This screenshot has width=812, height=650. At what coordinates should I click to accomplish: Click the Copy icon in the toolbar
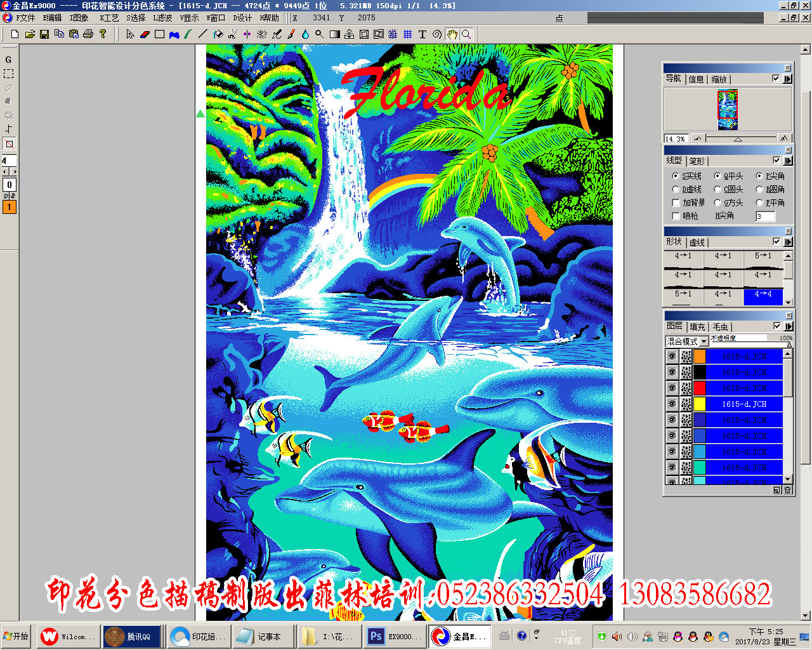(x=59, y=34)
